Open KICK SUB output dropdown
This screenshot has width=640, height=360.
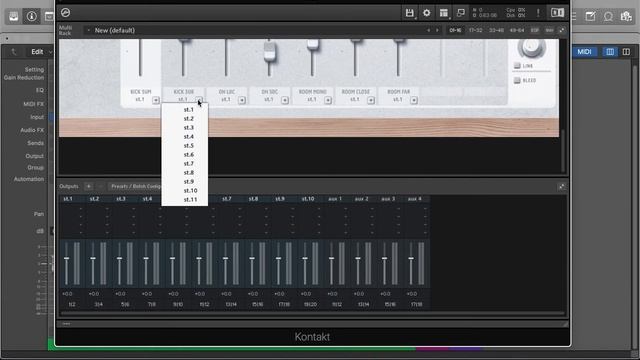199,100
